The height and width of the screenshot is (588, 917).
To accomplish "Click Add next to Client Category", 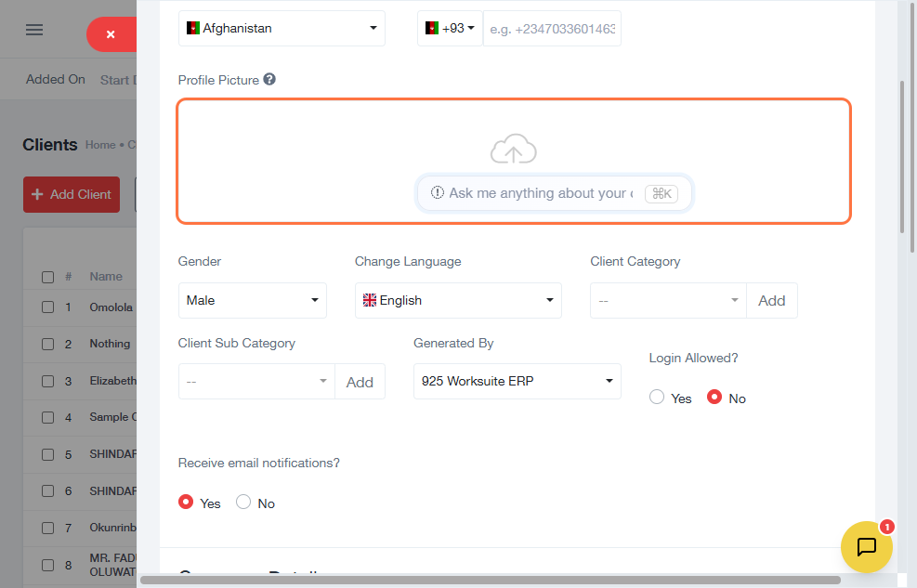I will tap(771, 301).
